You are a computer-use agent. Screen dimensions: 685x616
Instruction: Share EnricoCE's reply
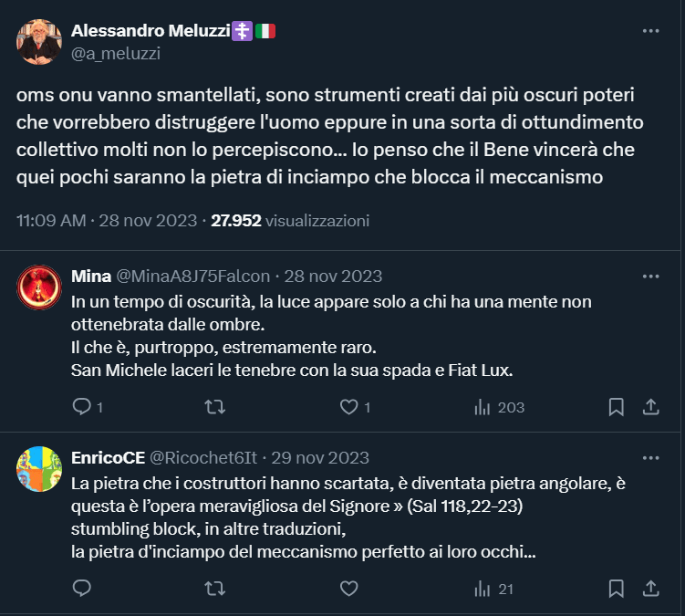point(651,589)
